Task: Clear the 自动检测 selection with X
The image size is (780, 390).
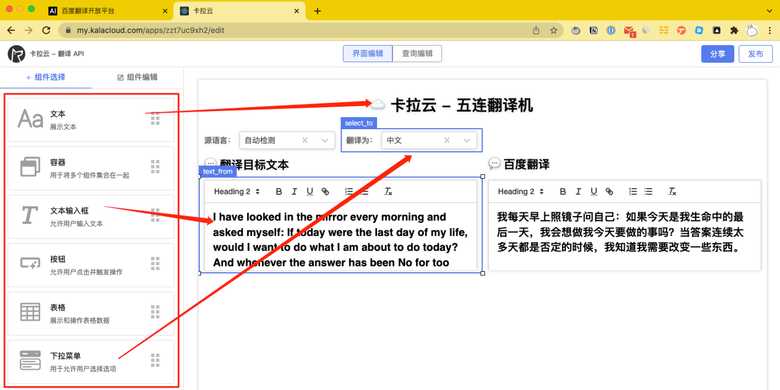Action: (x=304, y=141)
